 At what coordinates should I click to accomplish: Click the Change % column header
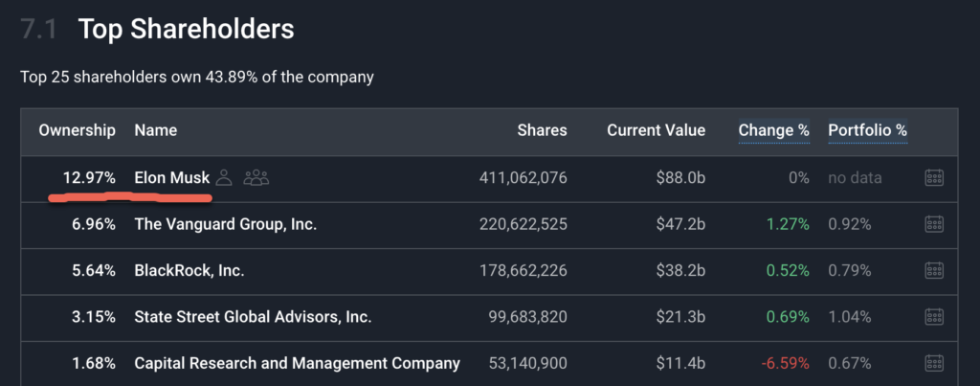point(773,130)
